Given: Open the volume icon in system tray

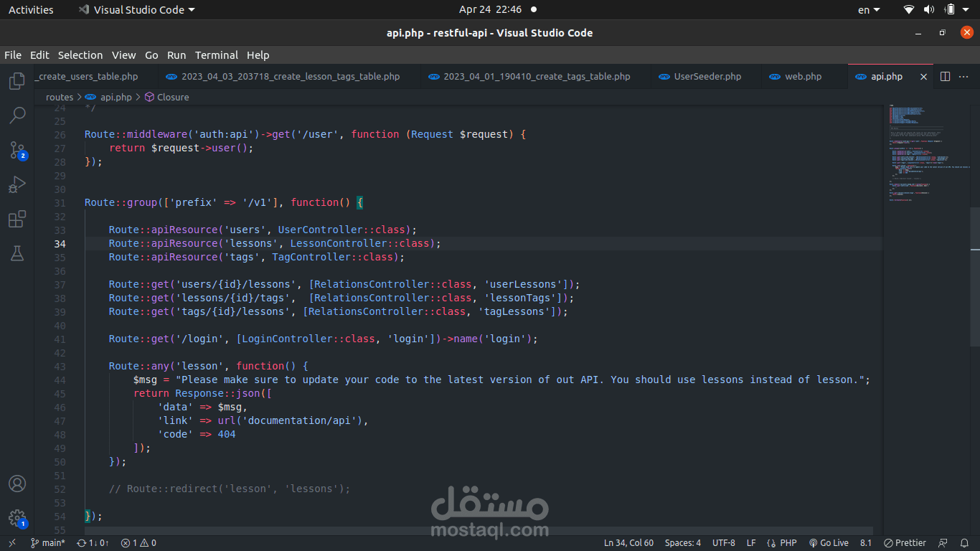Looking at the screenshot, I should (x=929, y=10).
